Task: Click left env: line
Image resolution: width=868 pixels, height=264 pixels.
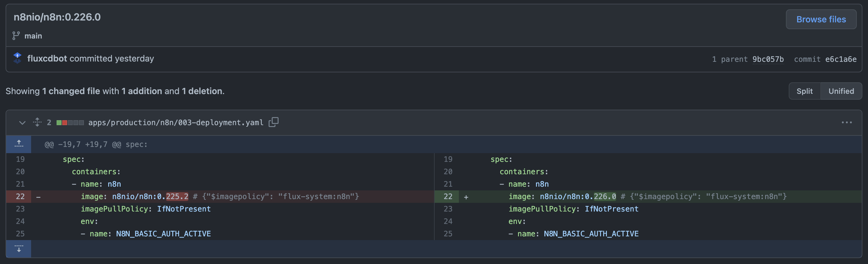Action: [89, 221]
